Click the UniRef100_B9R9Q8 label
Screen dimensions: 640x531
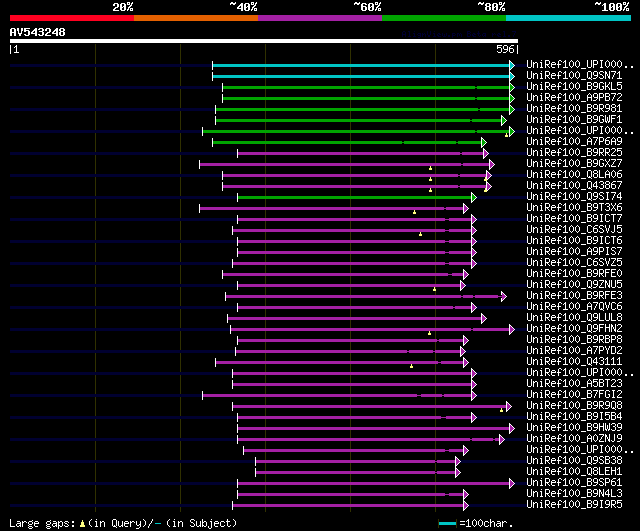(x=574, y=406)
